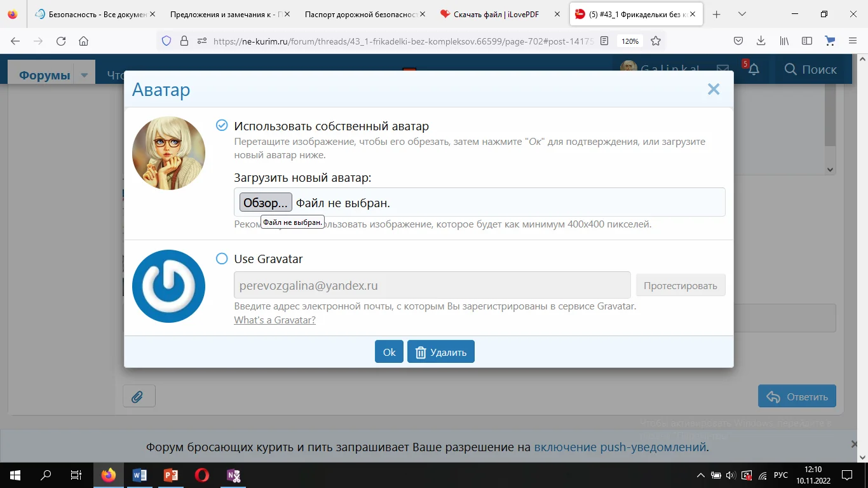Toggle reader view icon in address bar
This screenshot has height=488, width=868.
[604, 41]
